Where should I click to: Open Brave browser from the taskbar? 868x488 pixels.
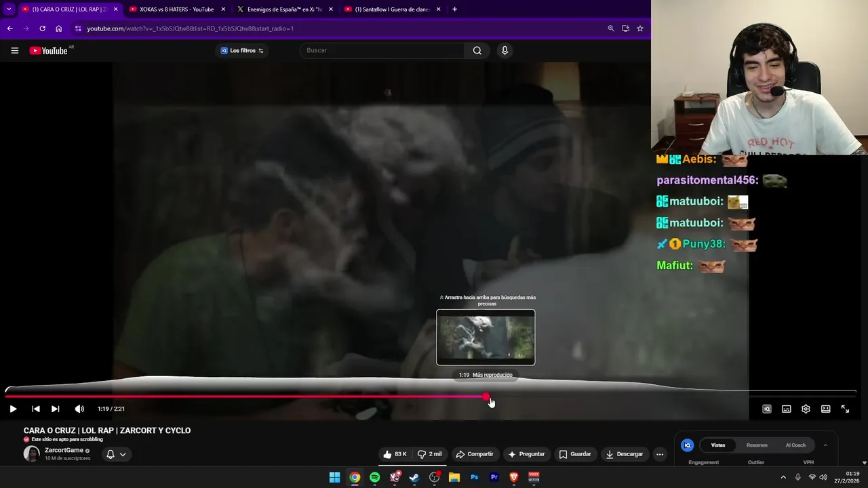[x=514, y=477]
